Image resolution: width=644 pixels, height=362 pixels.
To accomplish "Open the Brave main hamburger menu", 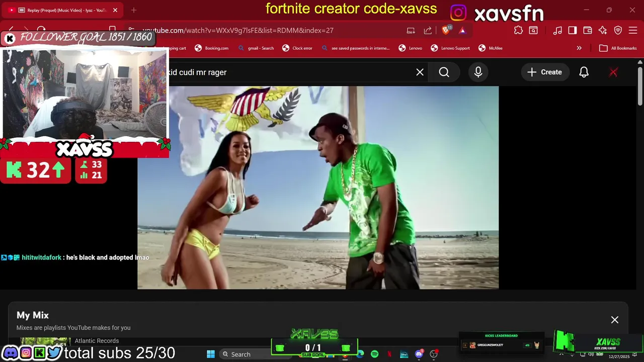I will click(633, 30).
